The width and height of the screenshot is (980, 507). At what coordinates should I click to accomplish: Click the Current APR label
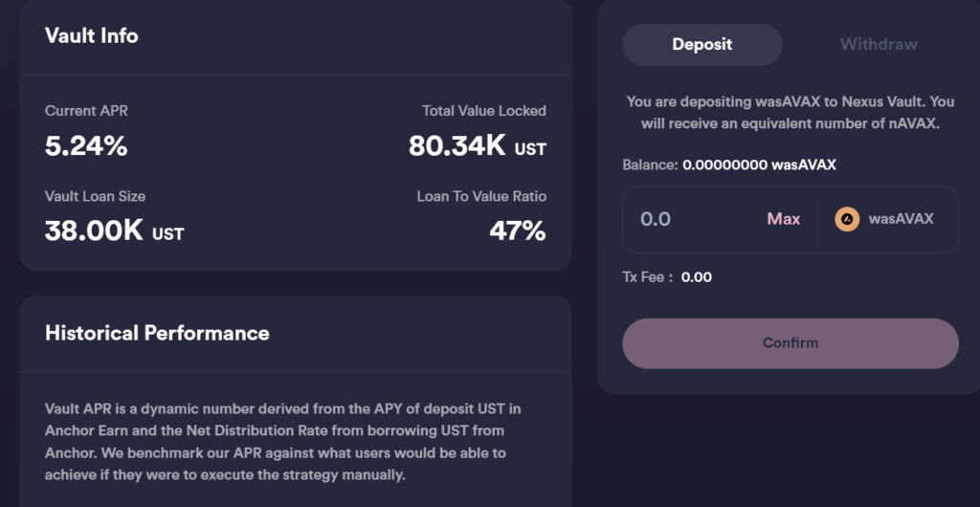tap(86, 111)
